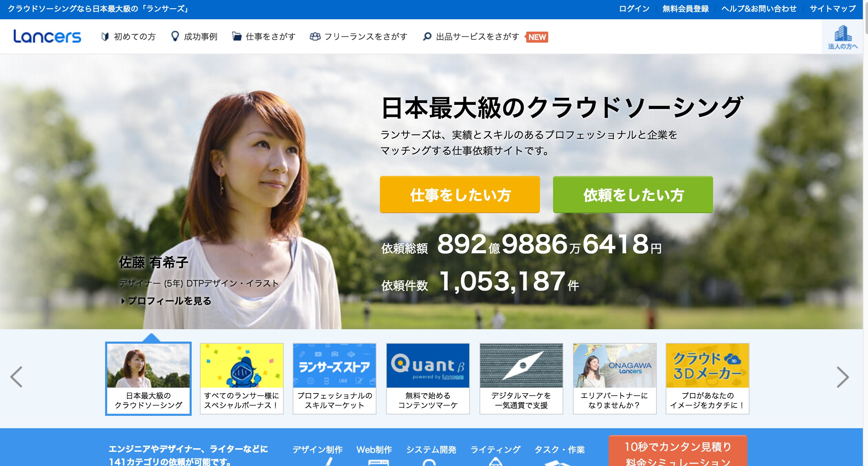868x466 pixels.
Task: Click ヘルプ&お問い合わせ link
Action: tap(759, 9)
